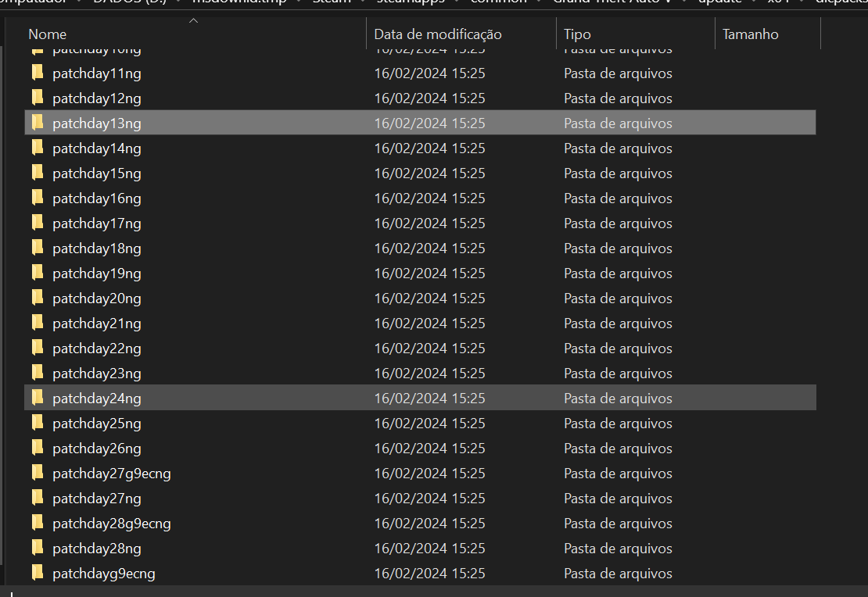868x597 pixels.
Task: Click the patchday27g9ecng folder icon
Action: point(37,474)
